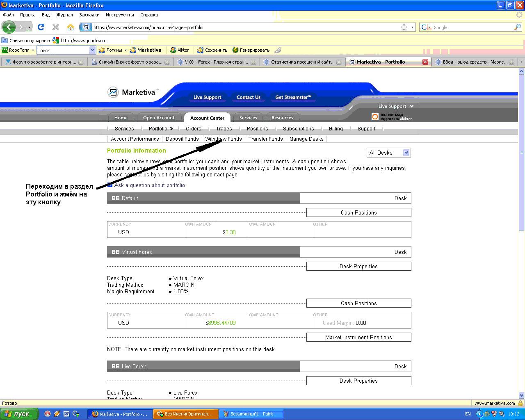The height and width of the screenshot is (420, 525).
Task: Click the Get Streamster button
Action: point(293,97)
